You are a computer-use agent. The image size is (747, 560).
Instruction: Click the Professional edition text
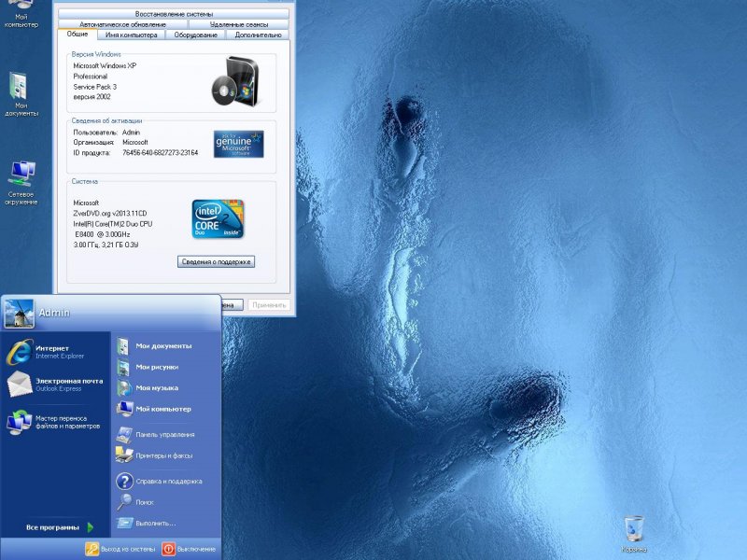[x=90, y=77]
